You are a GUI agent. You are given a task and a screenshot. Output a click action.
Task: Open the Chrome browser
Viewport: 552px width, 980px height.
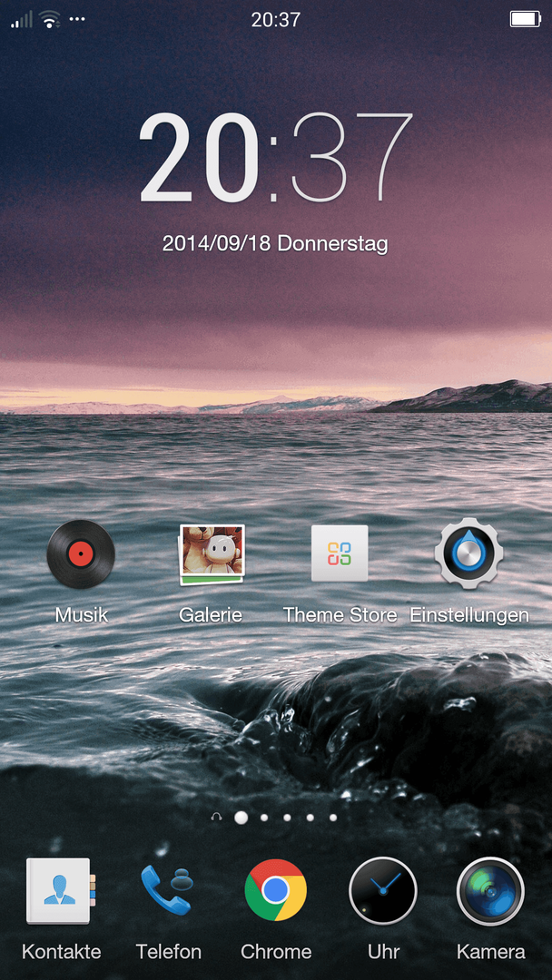(276, 890)
